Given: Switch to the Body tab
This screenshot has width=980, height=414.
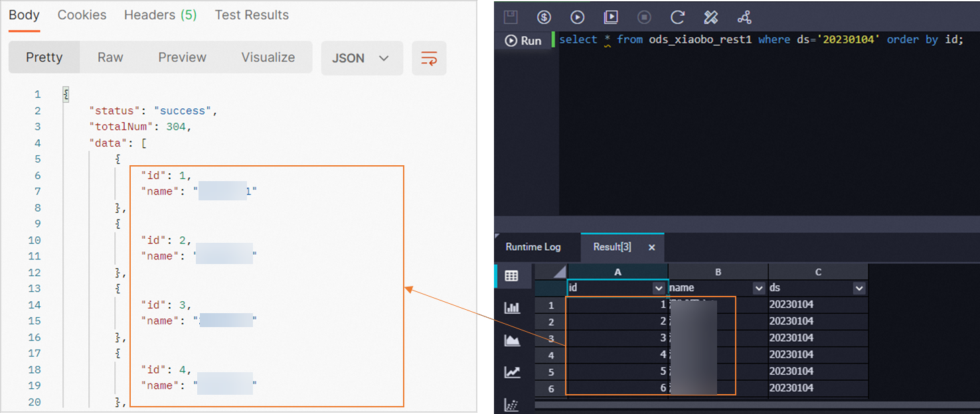Looking at the screenshot, I should click(25, 15).
